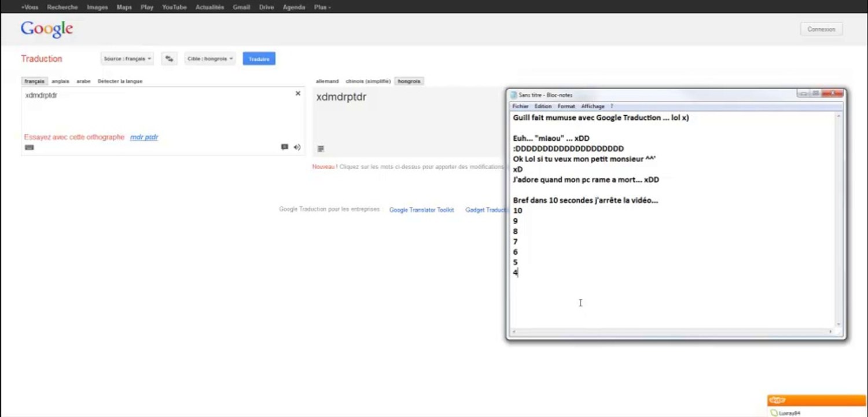The height and width of the screenshot is (417, 868).
Task: Click the suggested spelling mdr ptdr
Action: pos(144,137)
